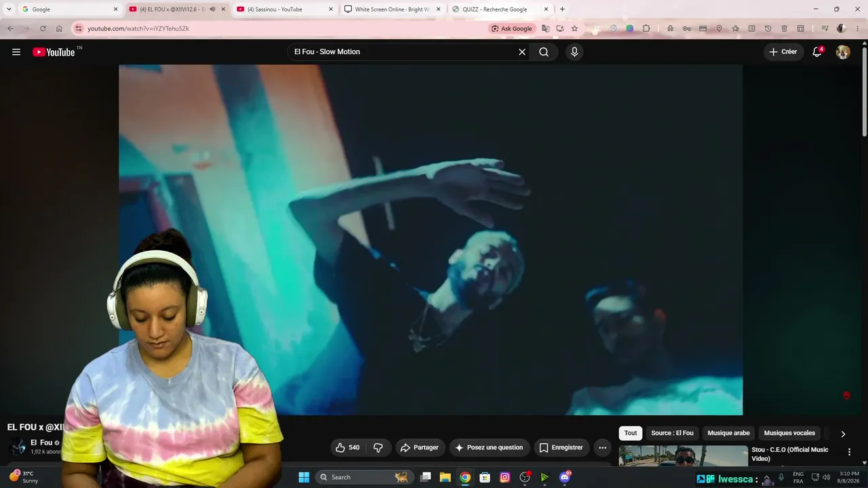Click the El Fou channel avatar
Image resolution: width=868 pixels, height=488 pixels.
coord(18,447)
